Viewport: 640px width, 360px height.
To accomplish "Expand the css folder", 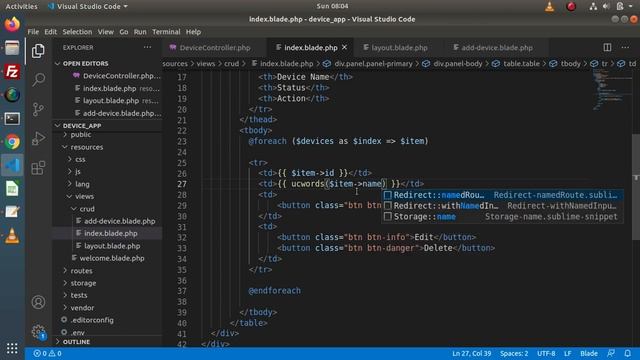I will pyautogui.click(x=80, y=159).
